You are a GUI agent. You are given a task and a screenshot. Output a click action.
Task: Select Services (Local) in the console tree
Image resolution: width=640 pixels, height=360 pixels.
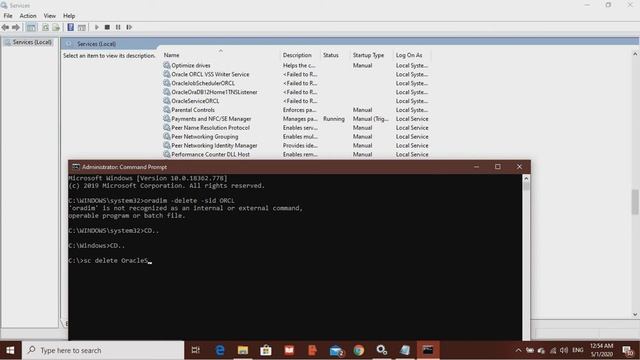(32, 42)
